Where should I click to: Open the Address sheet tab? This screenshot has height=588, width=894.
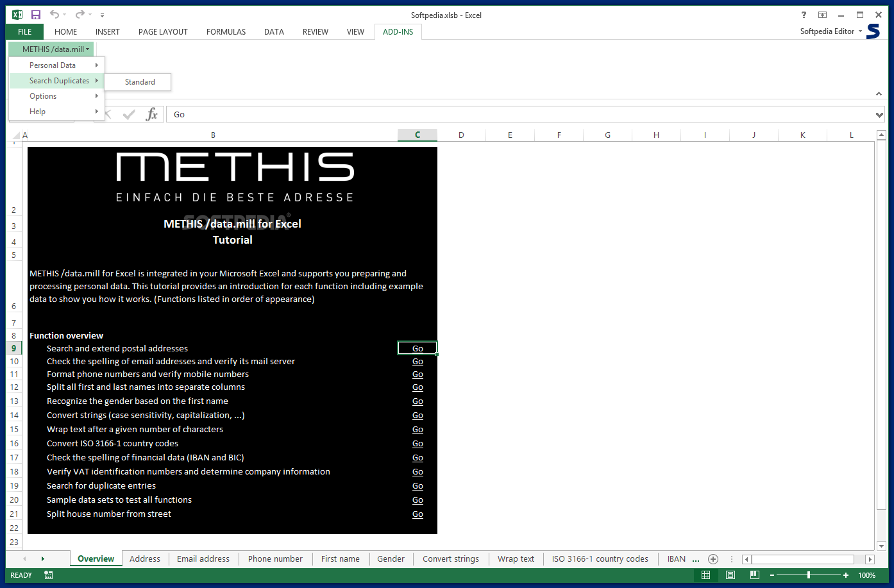(145, 559)
